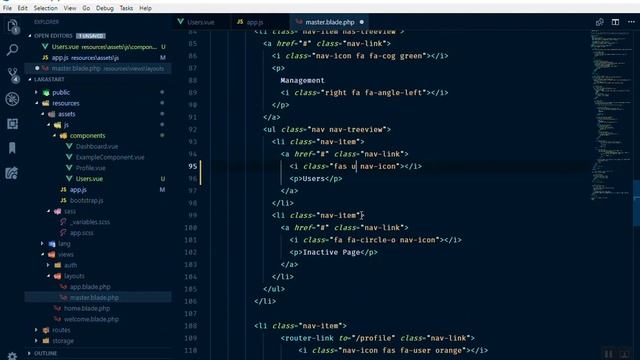The height and width of the screenshot is (360, 640).
Task: Open Profile.vue file in tree
Action: click(90, 168)
